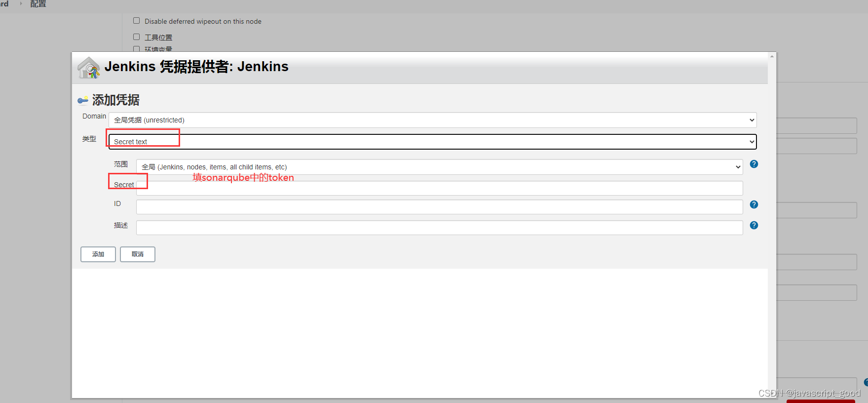The image size is (868, 403).
Task: Enable the 工具位置 checkbox
Action: [x=136, y=37]
